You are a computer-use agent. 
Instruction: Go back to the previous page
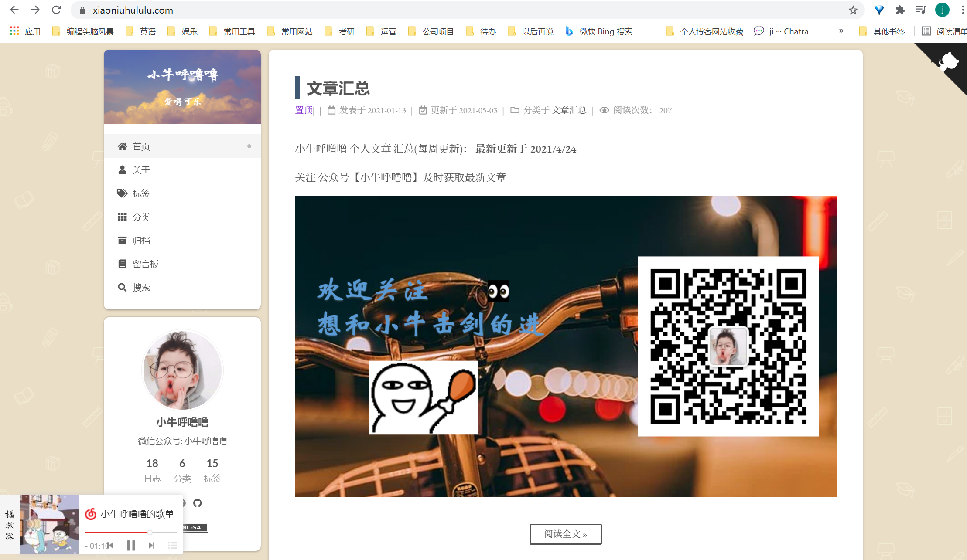tap(14, 10)
